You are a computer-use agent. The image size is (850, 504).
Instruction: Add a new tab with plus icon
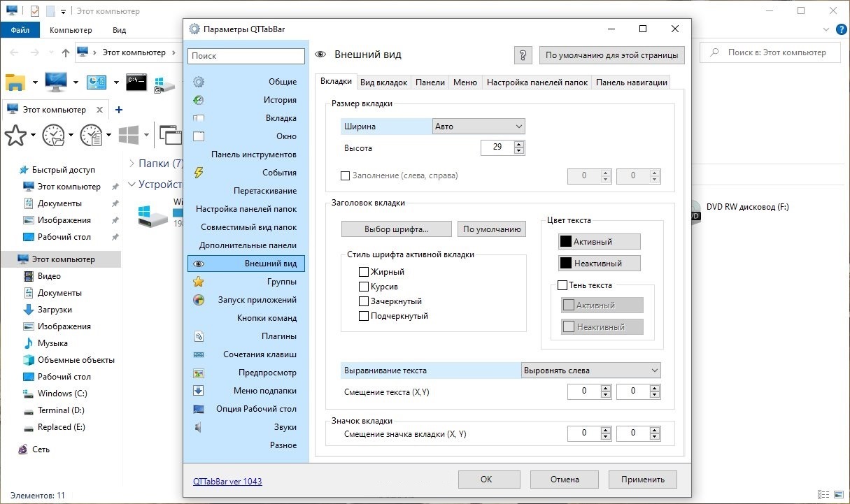[x=119, y=110]
